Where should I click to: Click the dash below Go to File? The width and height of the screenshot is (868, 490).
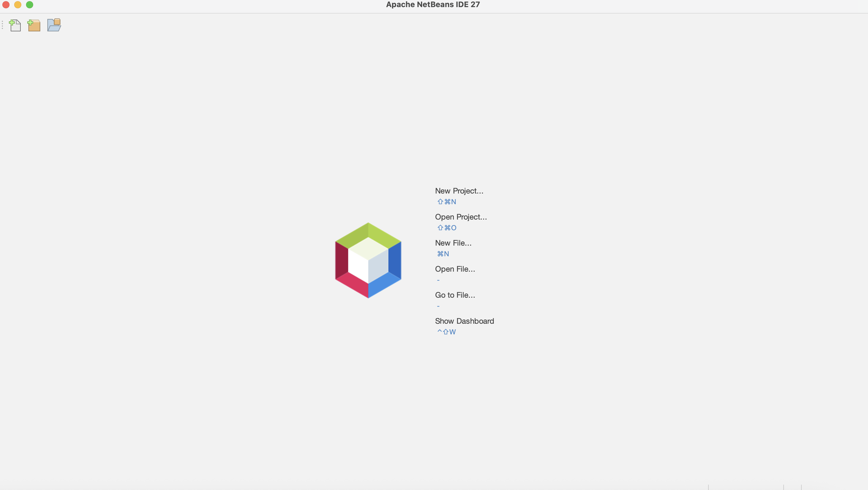tap(438, 306)
